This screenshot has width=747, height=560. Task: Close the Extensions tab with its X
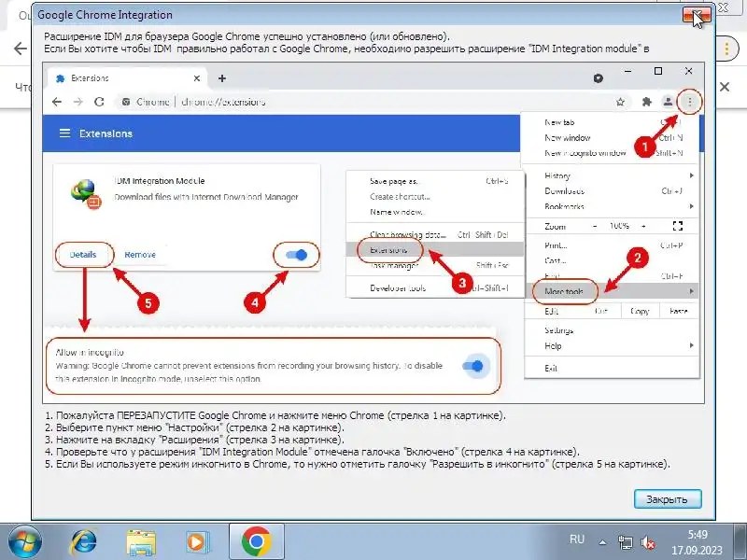pyautogui.click(x=197, y=78)
